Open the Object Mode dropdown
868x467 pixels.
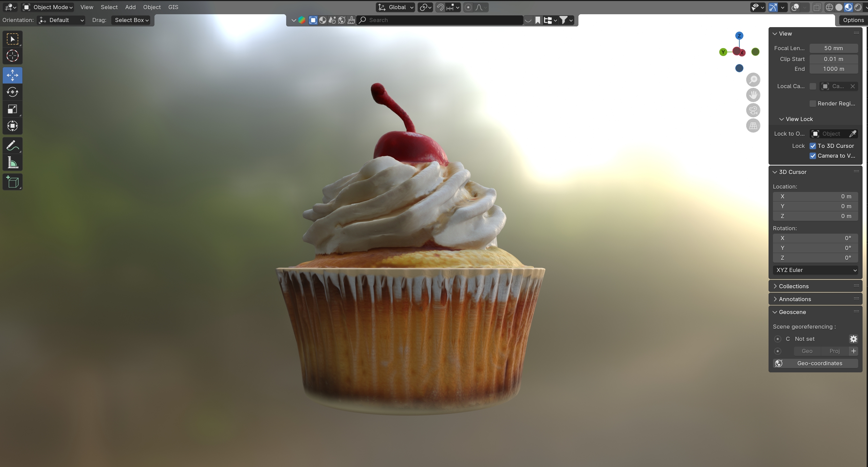(48, 7)
